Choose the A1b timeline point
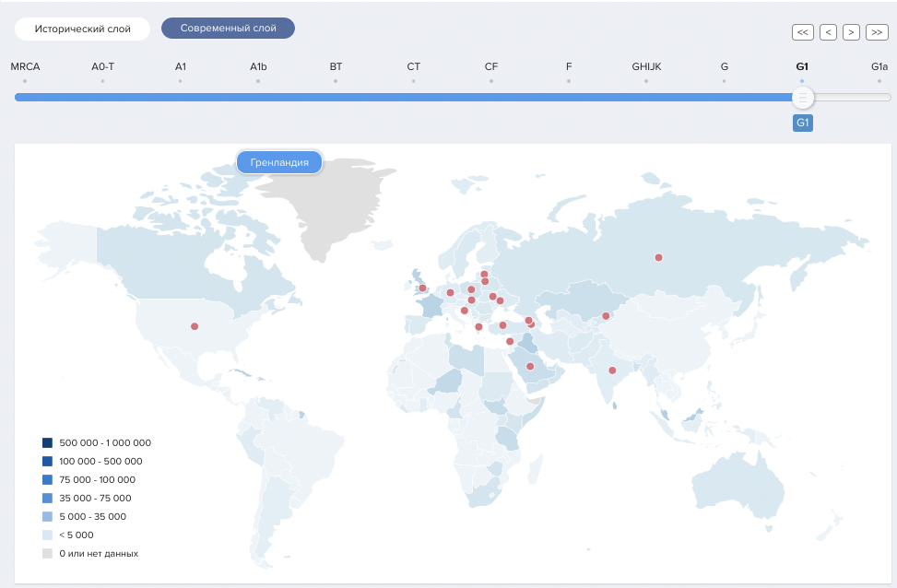 (x=258, y=67)
